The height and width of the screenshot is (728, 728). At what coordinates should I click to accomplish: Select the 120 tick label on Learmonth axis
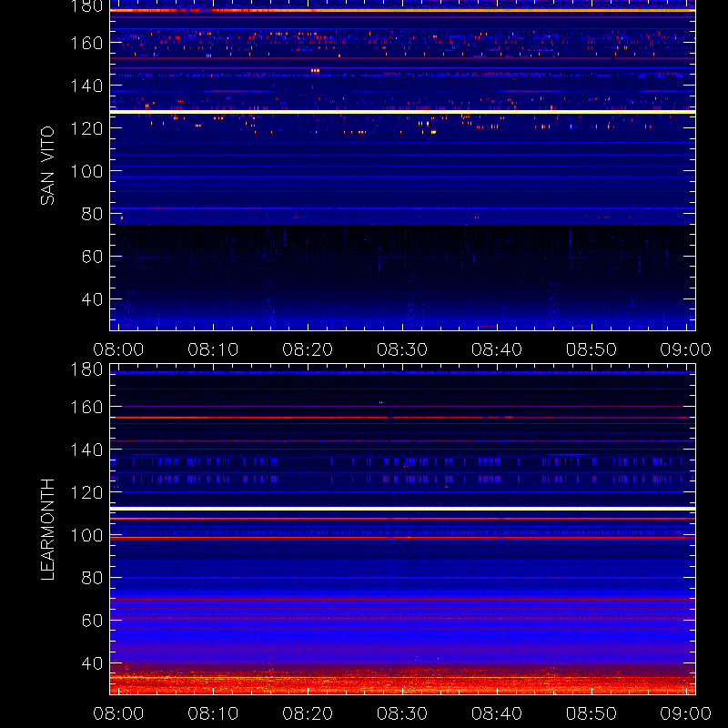pos(86,492)
